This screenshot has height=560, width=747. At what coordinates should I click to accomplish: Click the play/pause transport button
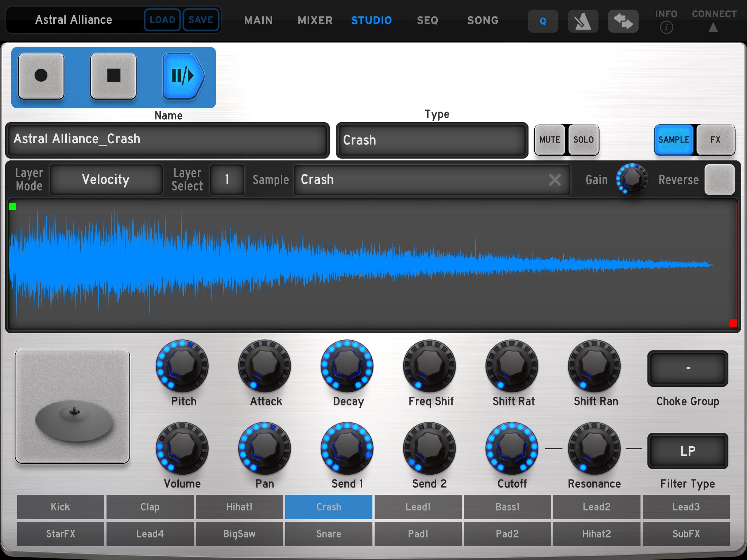[x=183, y=76]
